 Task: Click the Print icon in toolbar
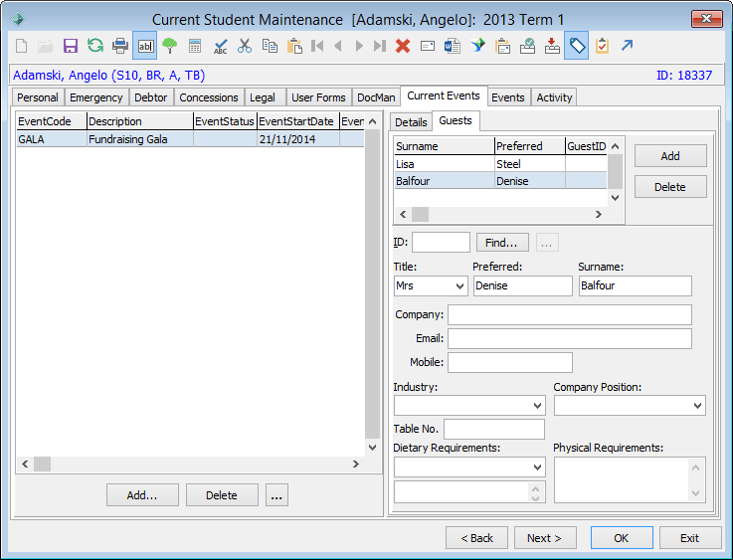click(120, 46)
